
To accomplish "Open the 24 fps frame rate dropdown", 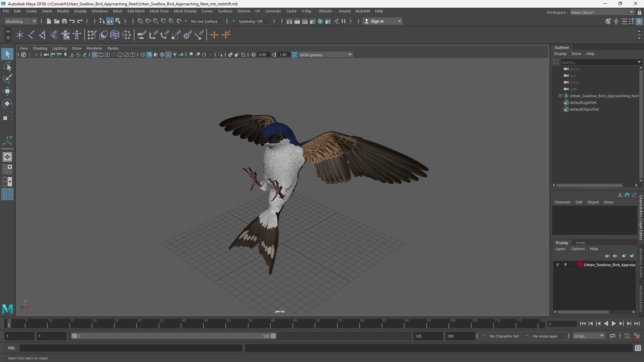I will pos(589,336).
